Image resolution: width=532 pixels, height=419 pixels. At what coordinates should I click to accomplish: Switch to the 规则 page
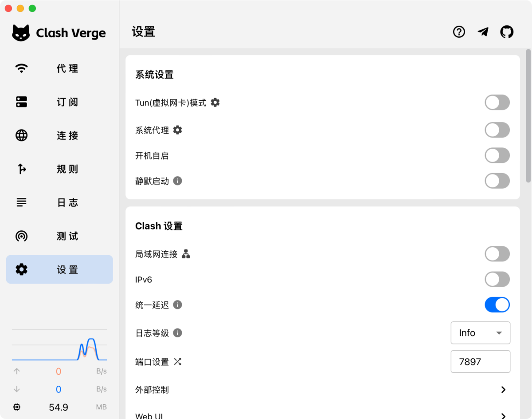pyautogui.click(x=59, y=169)
